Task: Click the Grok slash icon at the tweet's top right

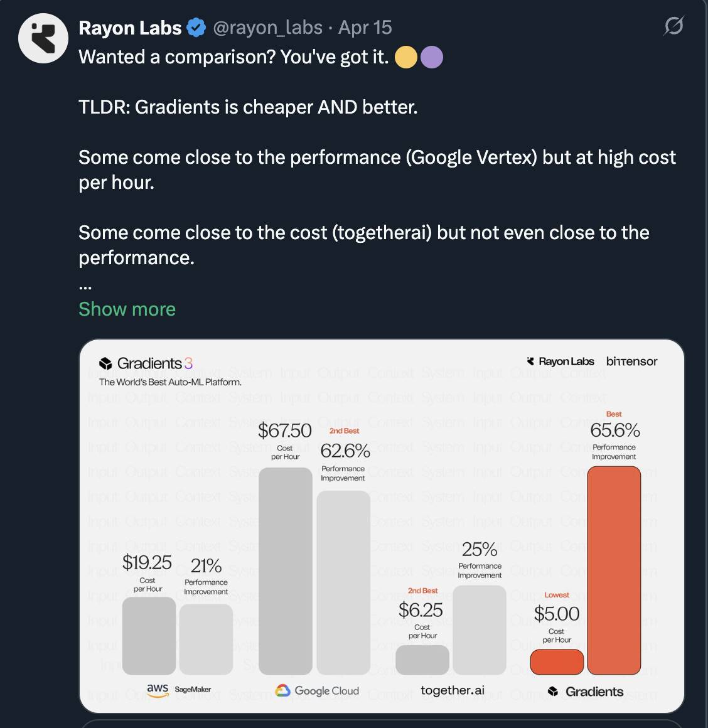Action: (x=673, y=26)
